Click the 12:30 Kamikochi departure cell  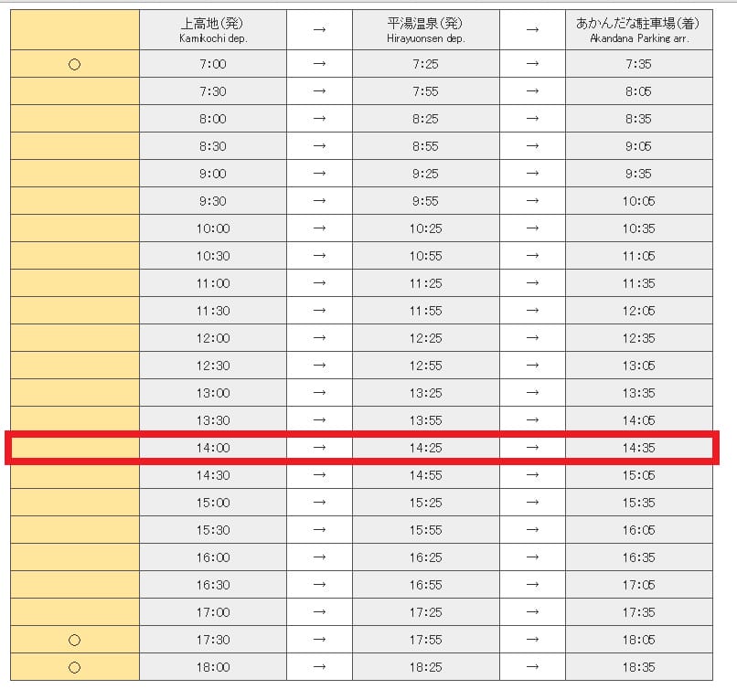(x=213, y=365)
